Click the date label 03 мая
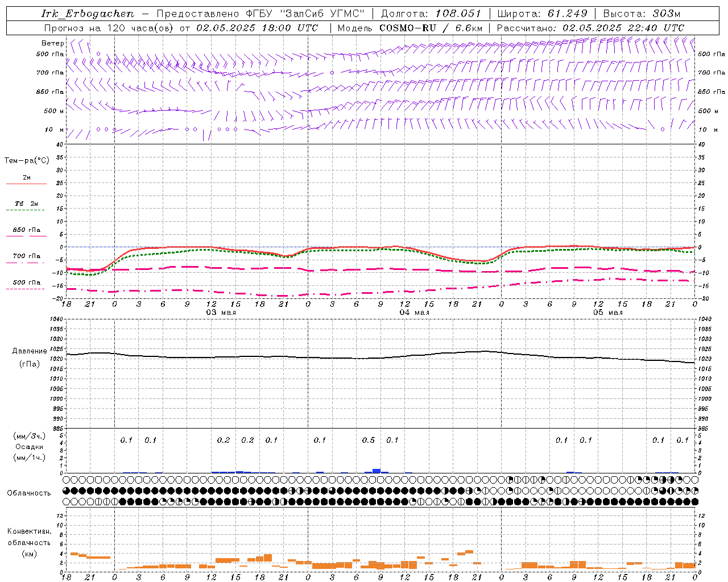 point(221,313)
